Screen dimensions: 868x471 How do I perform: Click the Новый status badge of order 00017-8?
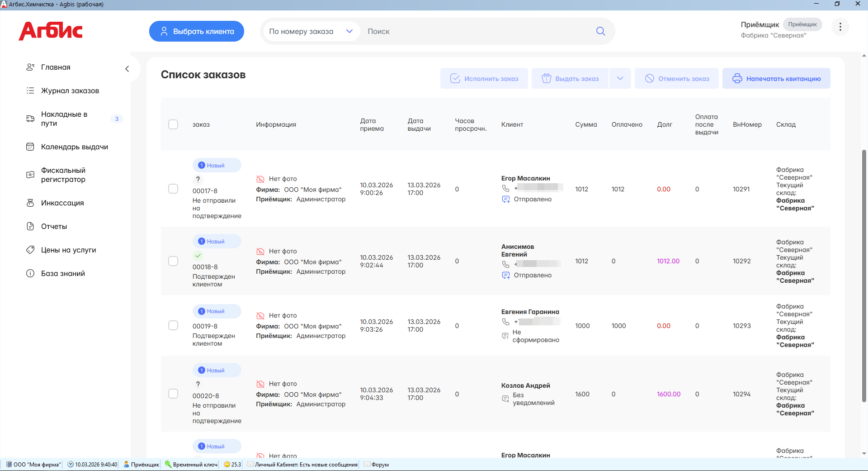click(217, 165)
